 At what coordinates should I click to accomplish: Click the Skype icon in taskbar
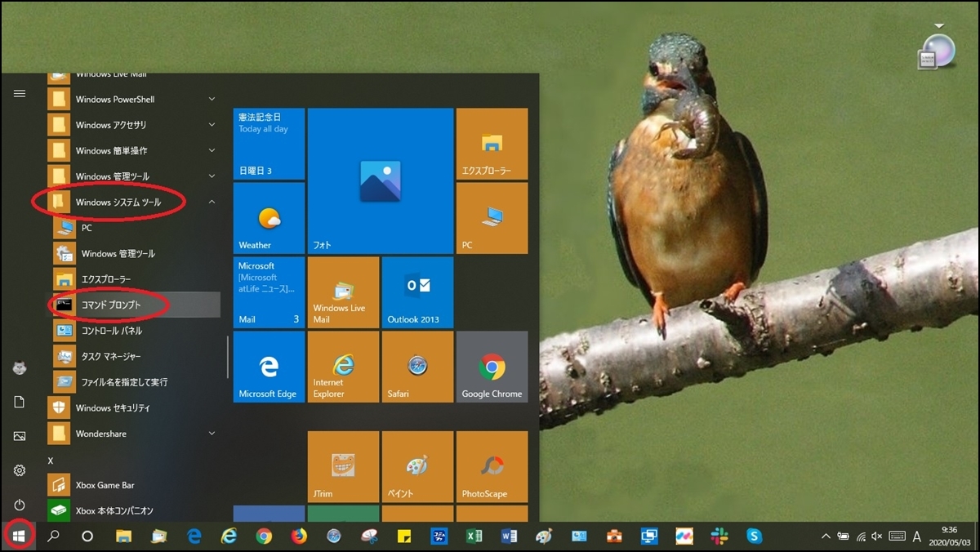754,536
